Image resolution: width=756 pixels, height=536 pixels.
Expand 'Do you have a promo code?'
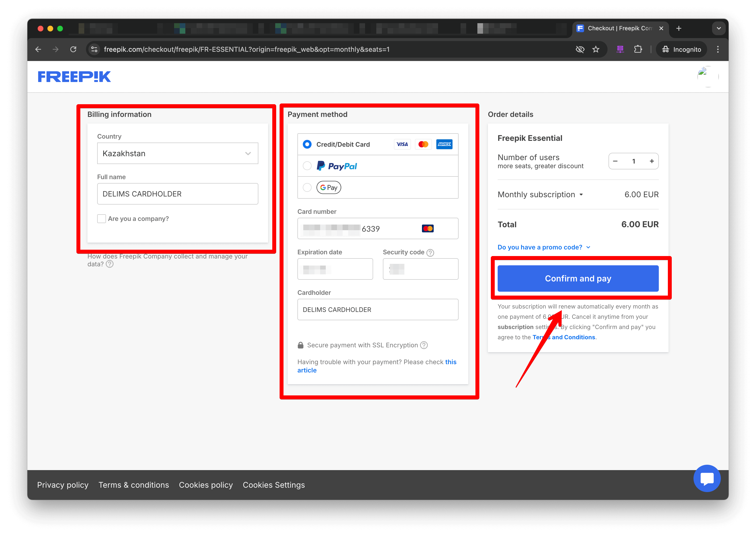tap(544, 247)
